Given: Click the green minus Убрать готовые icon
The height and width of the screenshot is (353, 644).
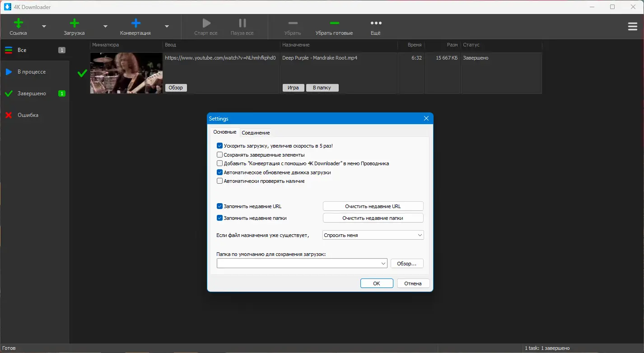Looking at the screenshot, I should (334, 23).
